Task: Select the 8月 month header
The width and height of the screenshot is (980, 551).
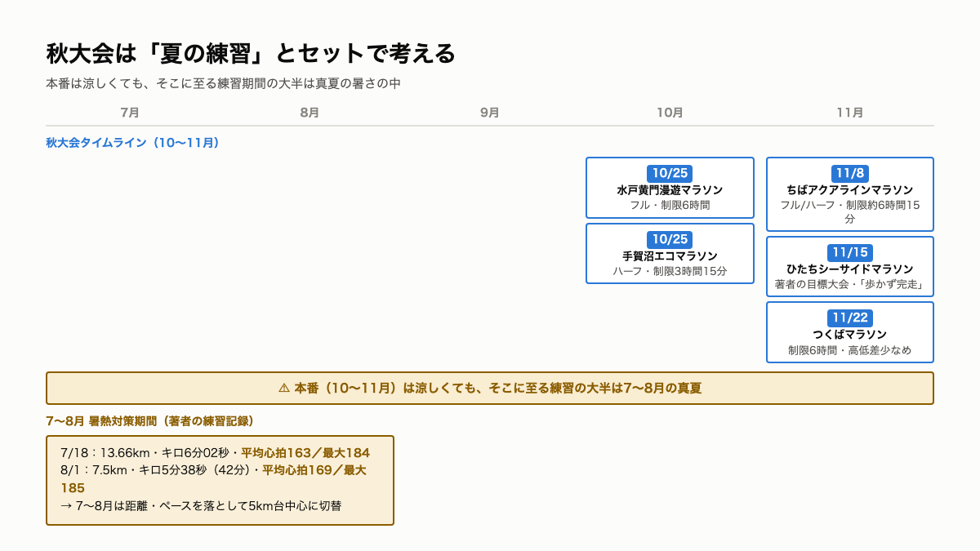Action: pyautogui.click(x=310, y=113)
